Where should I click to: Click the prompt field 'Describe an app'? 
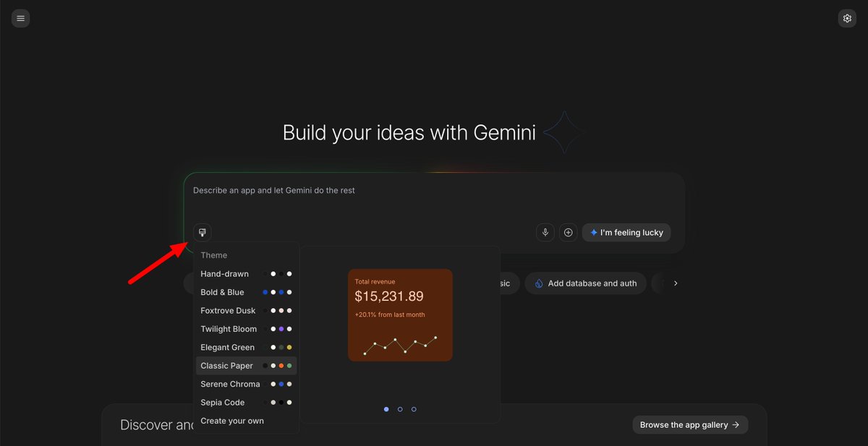pyautogui.click(x=434, y=191)
